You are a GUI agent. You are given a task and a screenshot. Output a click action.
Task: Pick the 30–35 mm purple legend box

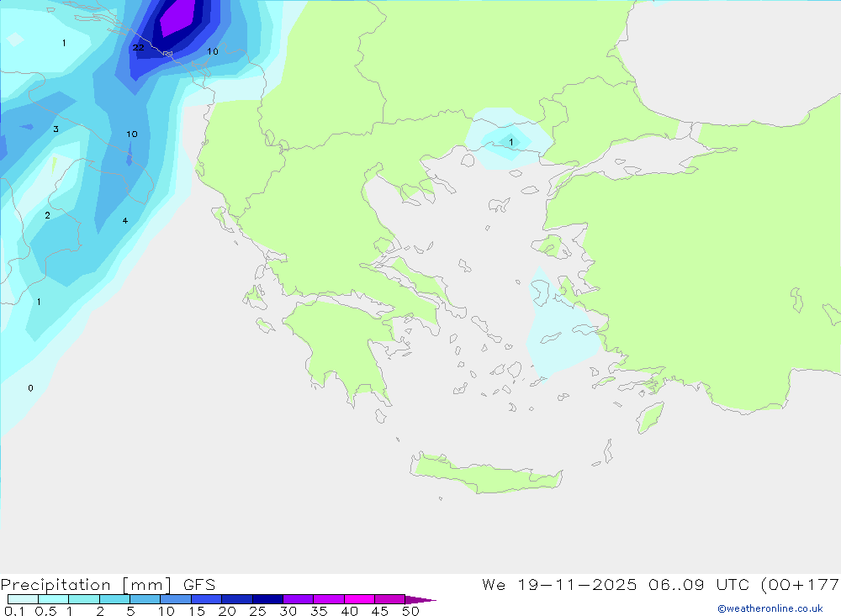299,599
